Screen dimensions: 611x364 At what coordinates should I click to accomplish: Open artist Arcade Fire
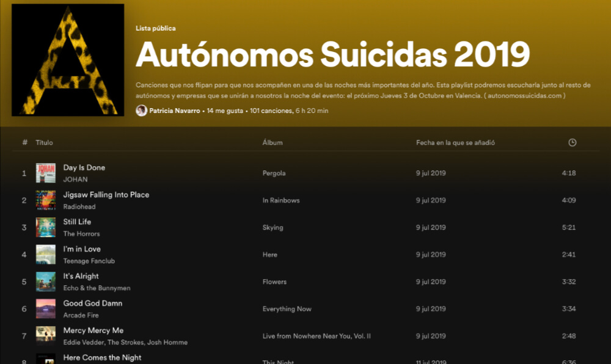coord(81,315)
